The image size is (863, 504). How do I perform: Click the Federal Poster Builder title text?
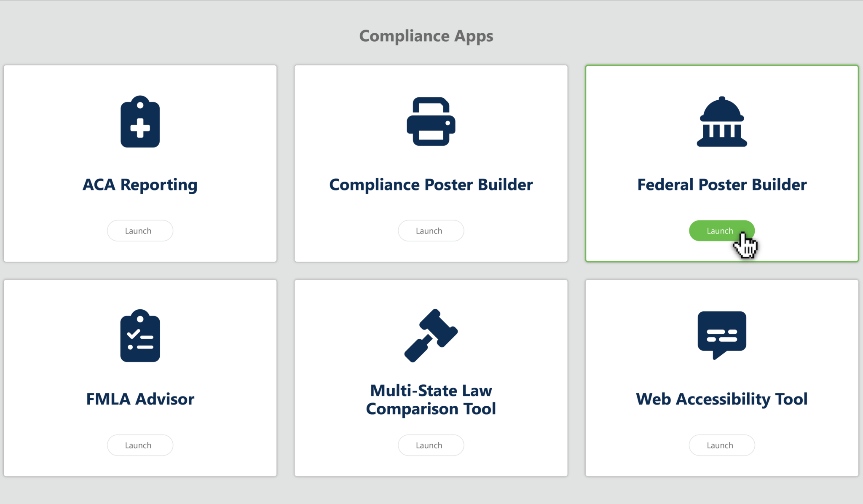point(722,185)
